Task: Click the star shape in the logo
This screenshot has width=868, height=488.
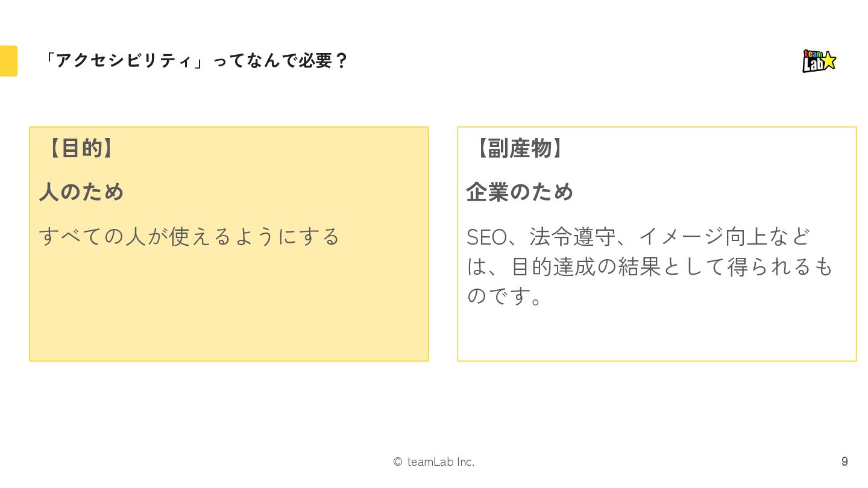Action: pos(829,60)
